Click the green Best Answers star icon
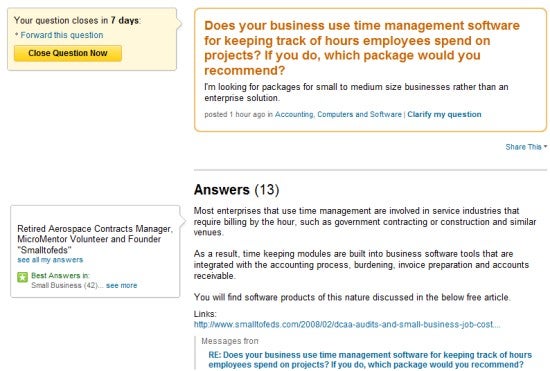 click(22, 277)
